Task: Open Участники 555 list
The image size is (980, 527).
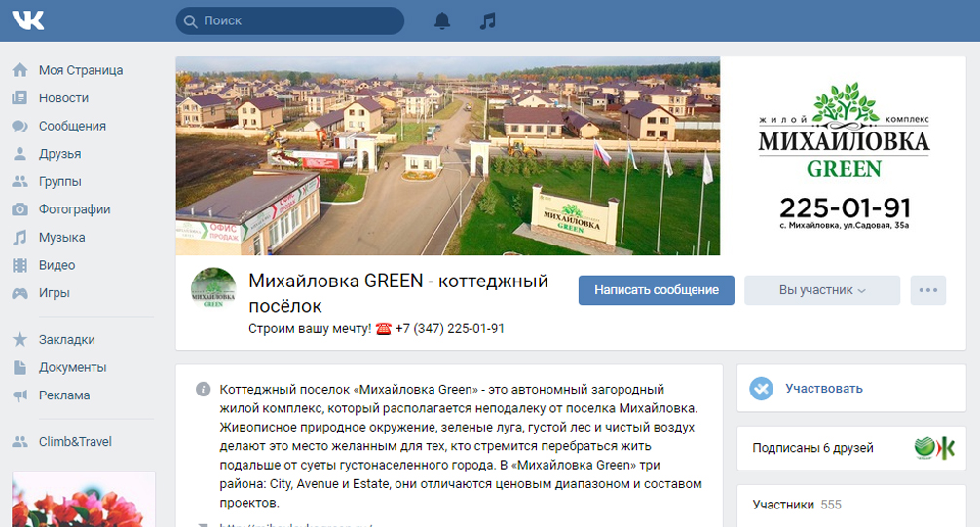Action: [x=797, y=505]
